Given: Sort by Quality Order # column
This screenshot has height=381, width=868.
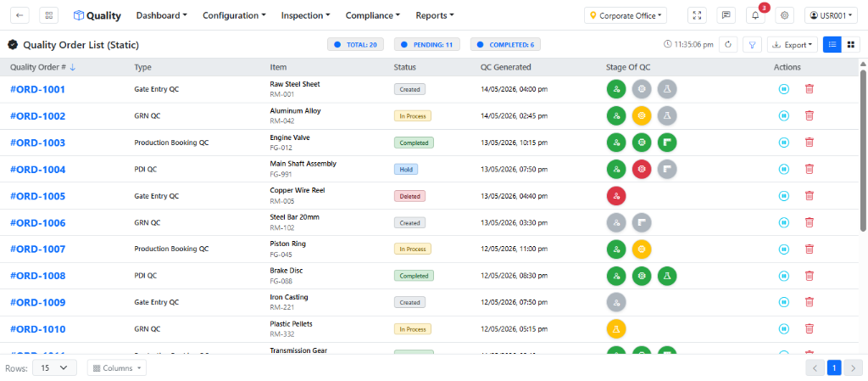Looking at the screenshot, I should [43, 67].
